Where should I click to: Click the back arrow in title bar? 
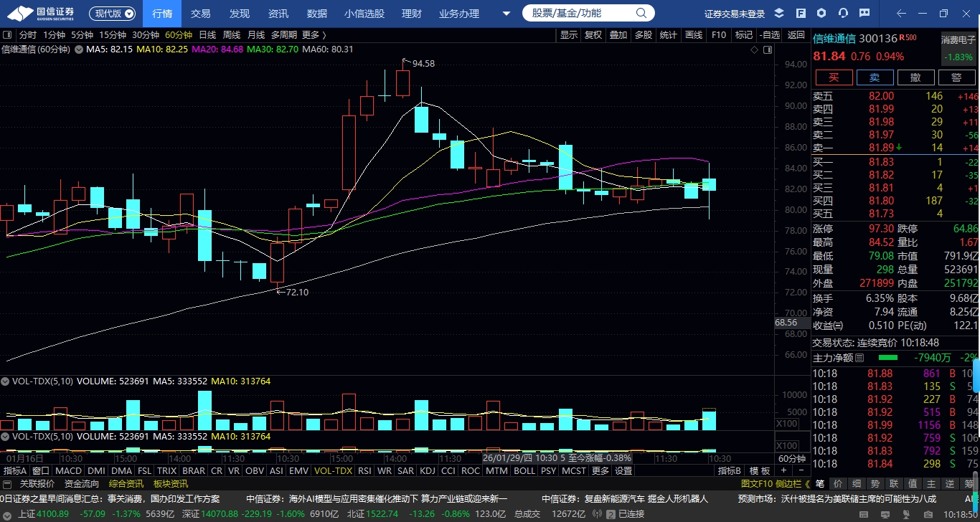tap(901, 14)
